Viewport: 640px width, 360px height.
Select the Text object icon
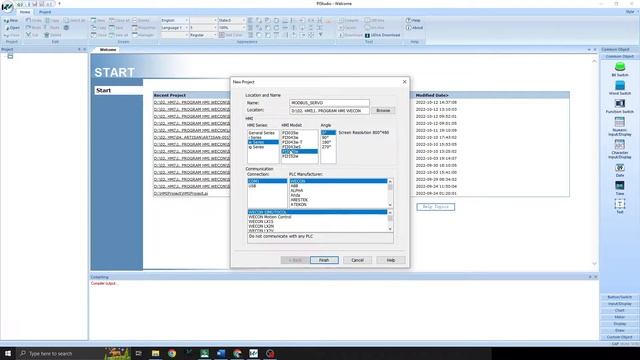point(620,203)
